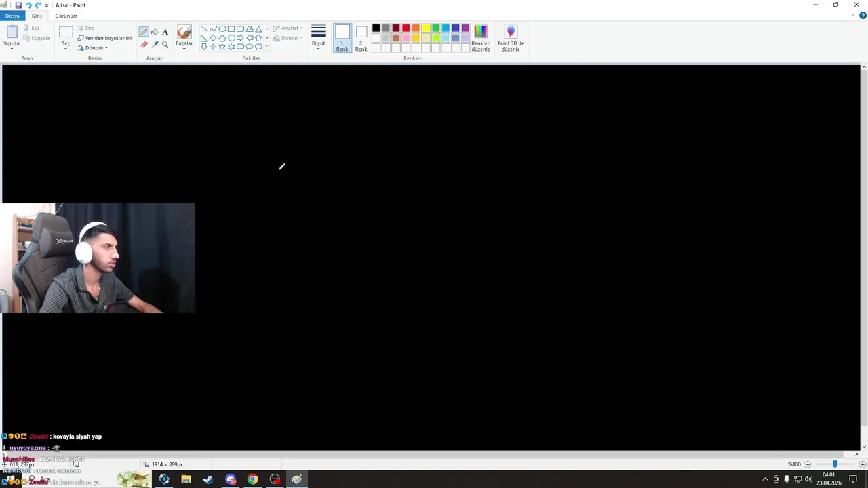Click the Paint Help question mark icon

[x=863, y=16]
